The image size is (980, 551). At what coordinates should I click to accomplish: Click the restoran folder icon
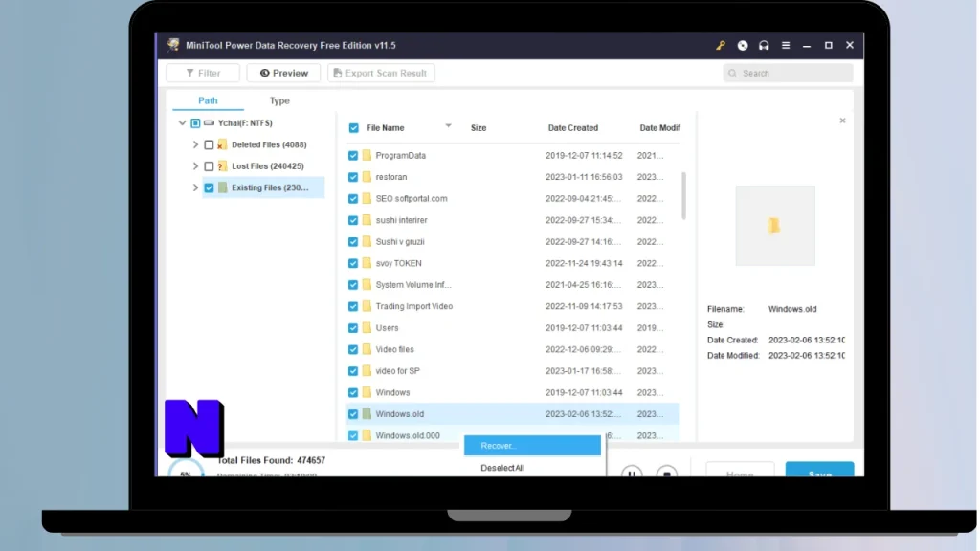367,177
